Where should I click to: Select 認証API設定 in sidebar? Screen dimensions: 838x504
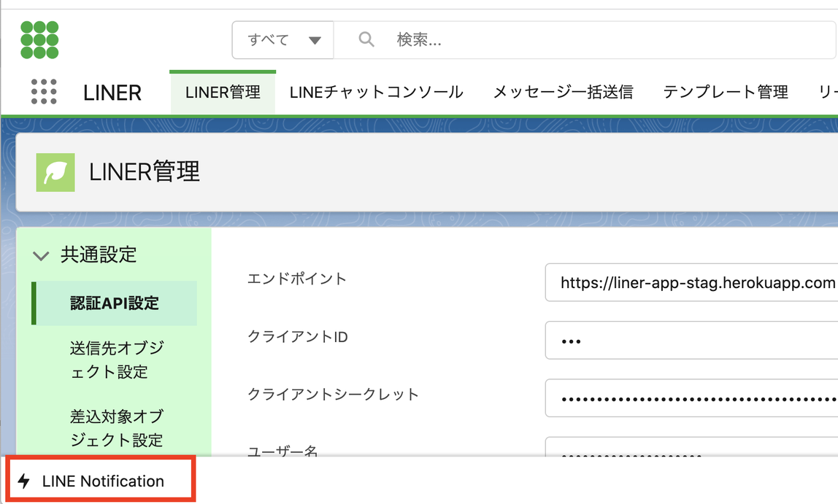tap(115, 303)
